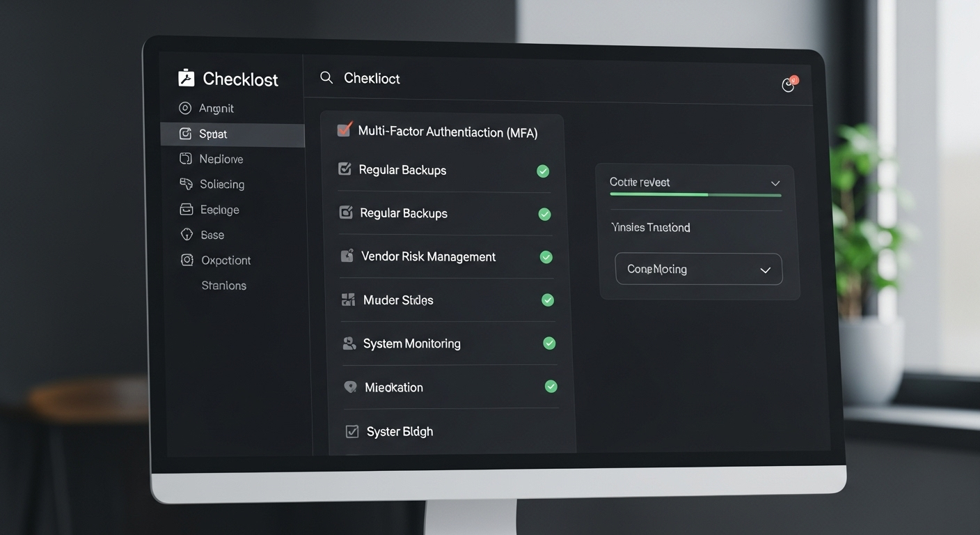Click the search magnifier icon

[326, 77]
